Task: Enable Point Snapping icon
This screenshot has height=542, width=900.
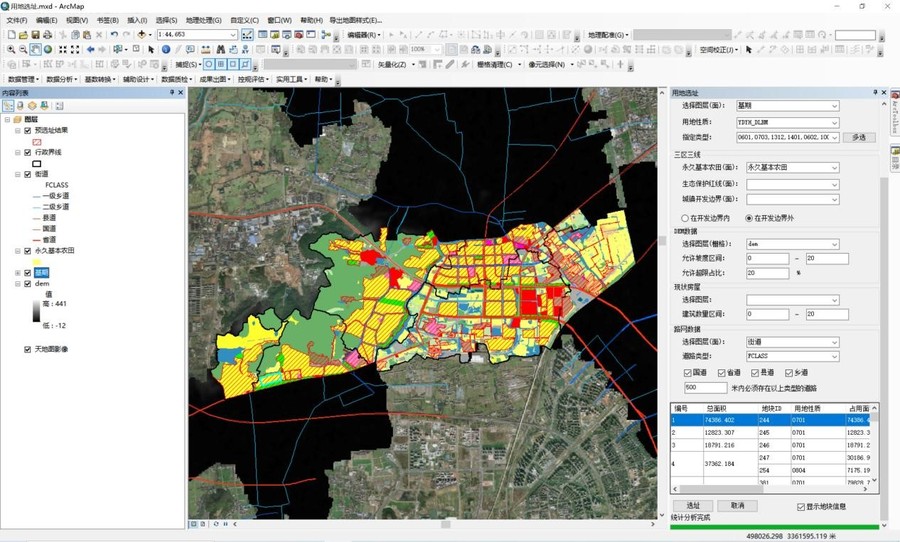Action: click(x=209, y=64)
